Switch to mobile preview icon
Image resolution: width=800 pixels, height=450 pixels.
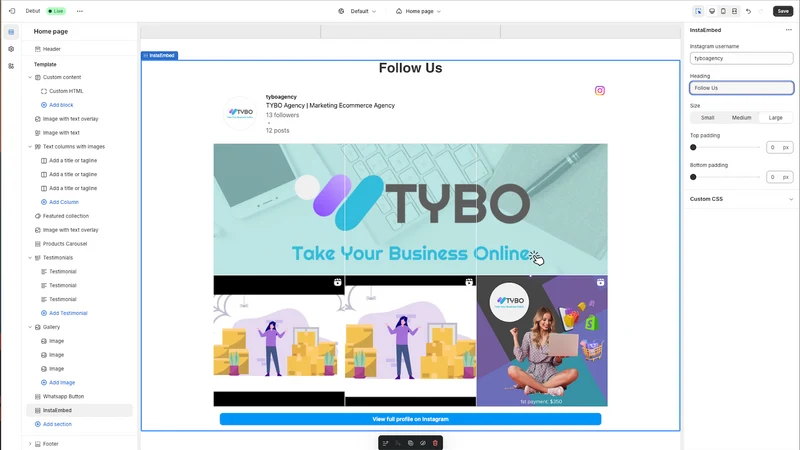723,11
